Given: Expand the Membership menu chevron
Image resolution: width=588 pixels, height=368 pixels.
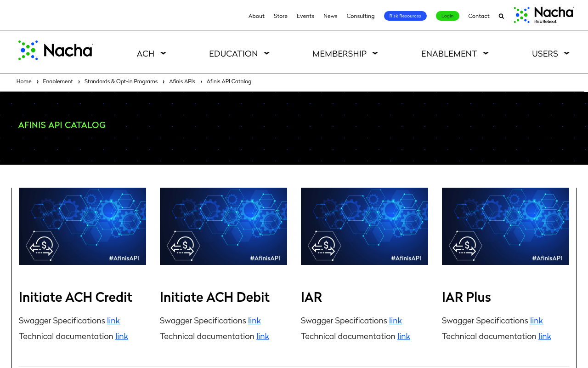Looking at the screenshot, I should [375, 53].
